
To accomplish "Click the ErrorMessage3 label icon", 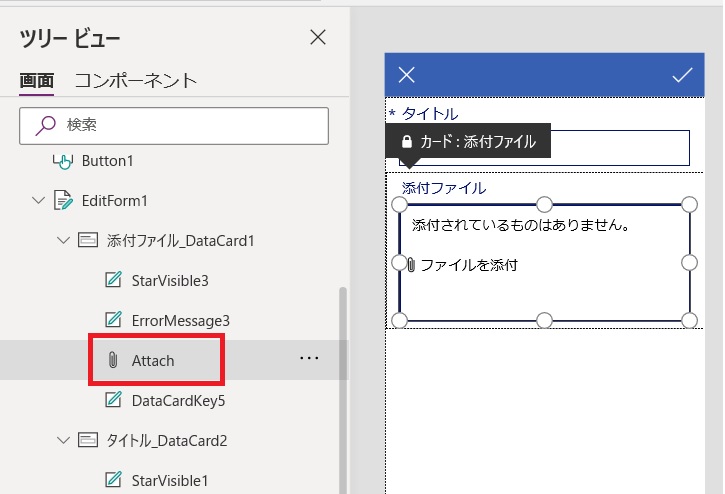I will click(x=113, y=320).
